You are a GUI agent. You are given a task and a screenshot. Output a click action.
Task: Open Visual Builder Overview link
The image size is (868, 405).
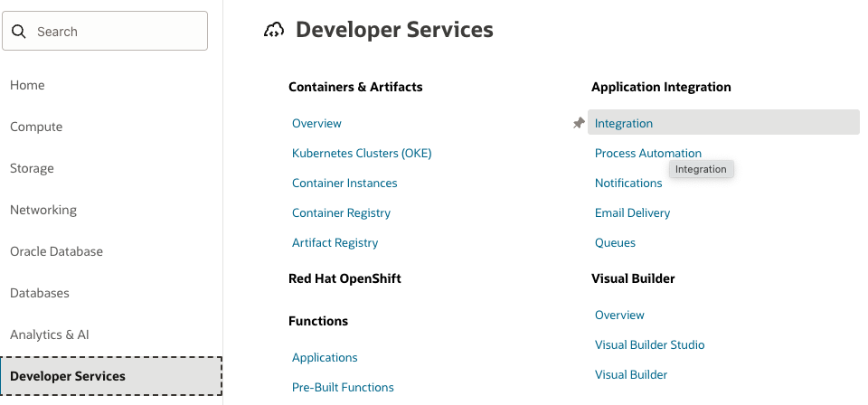619,315
